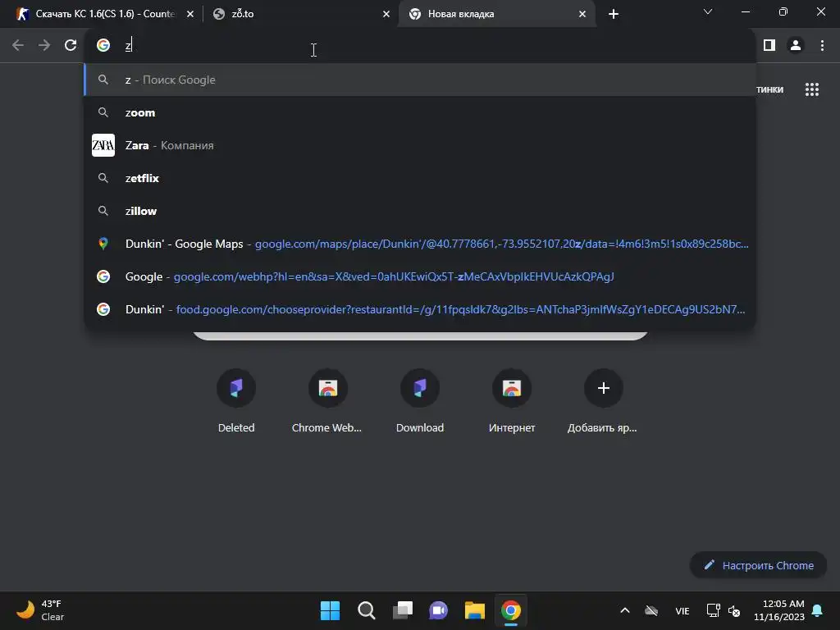Open a new tab with plus button
This screenshot has width=840, height=630.
(614, 14)
